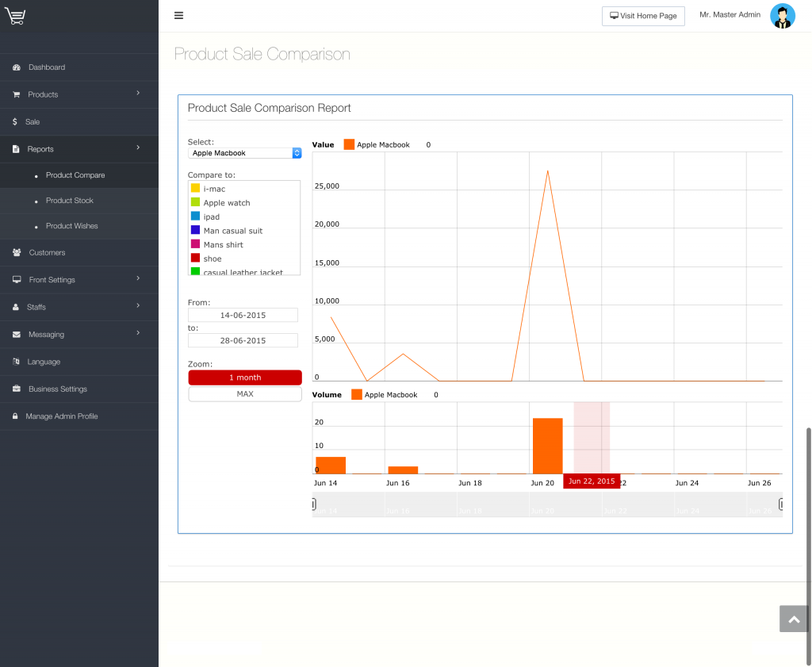Click the Mr. Master Admin name
812x667 pixels.
(730, 14)
